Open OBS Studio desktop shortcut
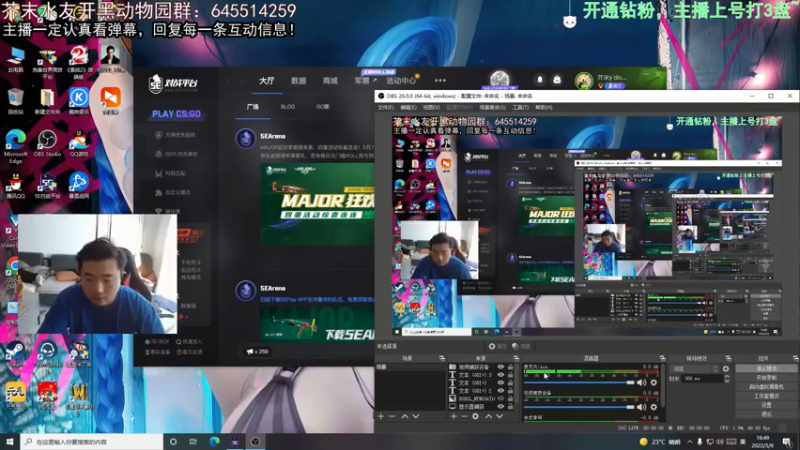800x450 pixels. [x=46, y=143]
